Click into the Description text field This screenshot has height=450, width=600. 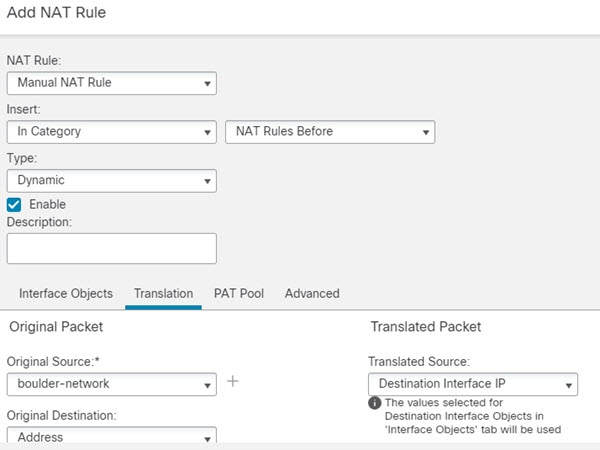point(112,248)
